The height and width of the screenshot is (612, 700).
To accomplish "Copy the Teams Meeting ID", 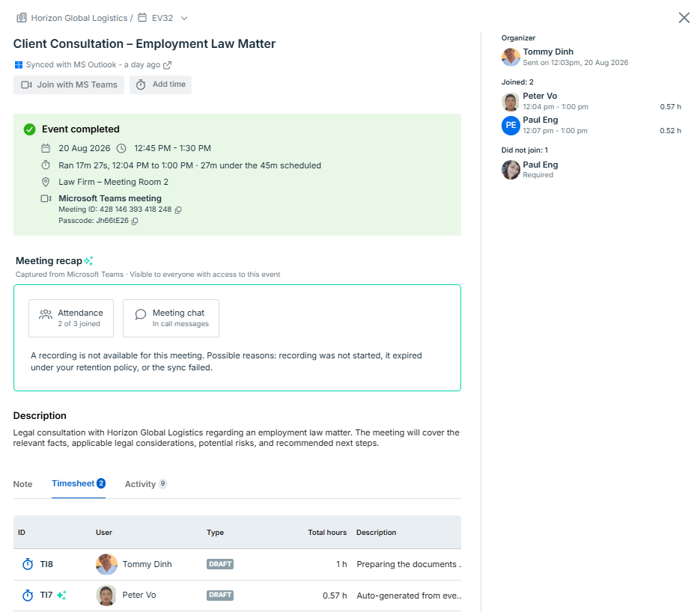I will 178,209.
